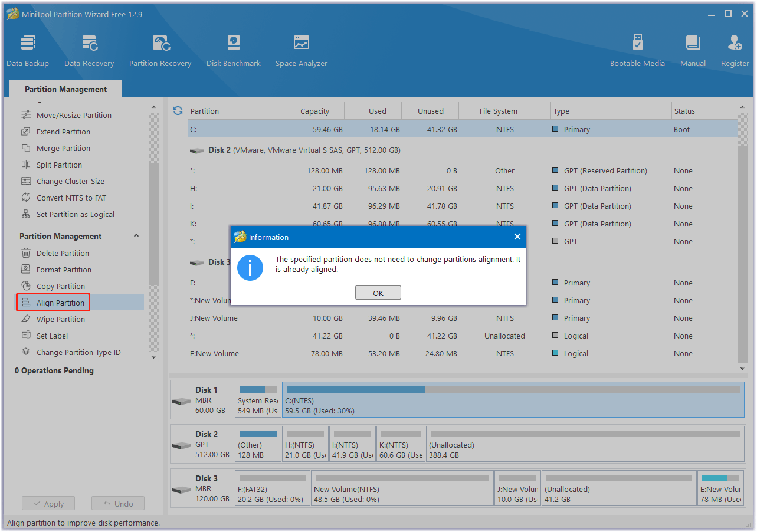The height and width of the screenshot is (532, 757).
Task: Select the 41.22 GB Unallocated row
Action: click(462, 336)
